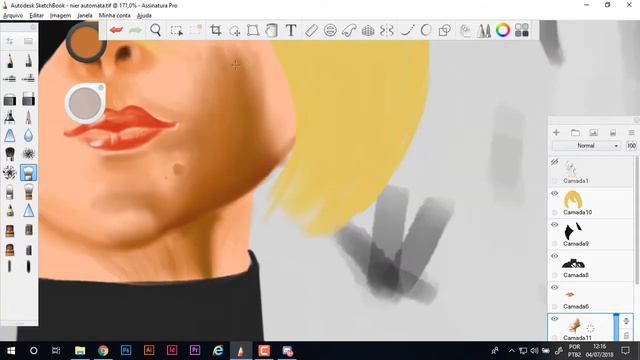Select the Zoom magnifier tool
This screenshot has width=640, height=360.
coord(156,30)
